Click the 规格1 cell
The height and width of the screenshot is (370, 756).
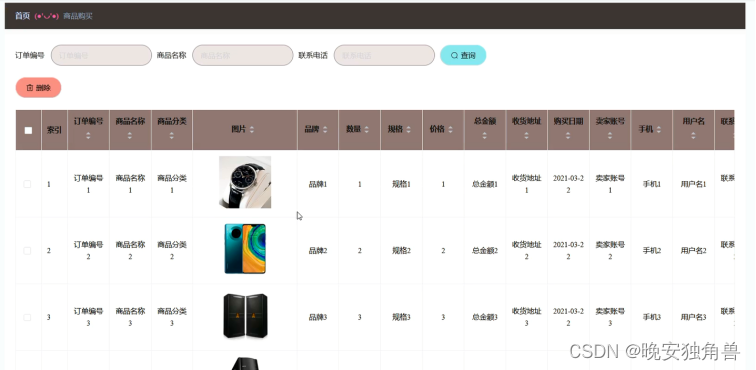click(x=401, y=184)
